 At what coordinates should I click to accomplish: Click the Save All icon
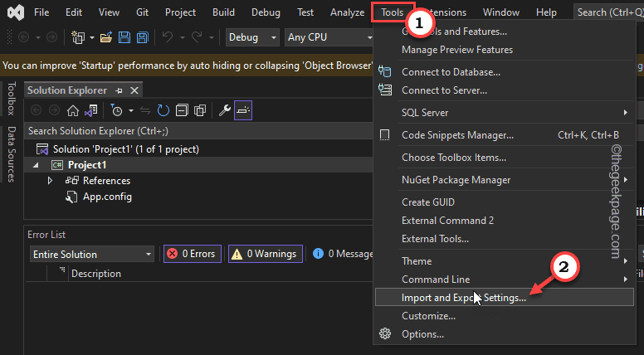[x=143, y=37]
